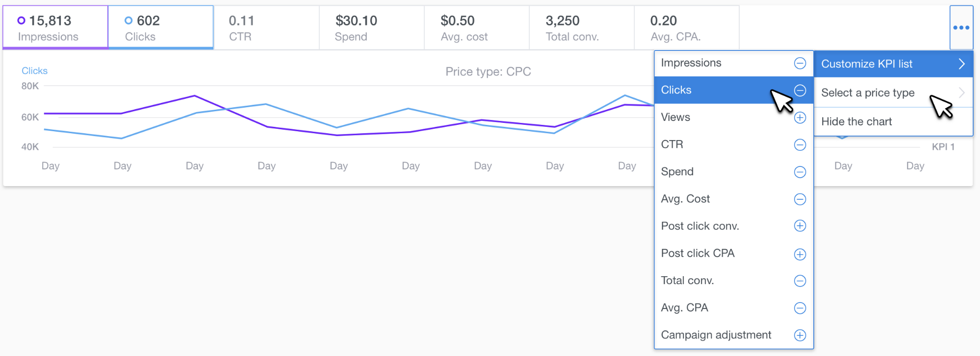Select the Impressions KPI tab
980x356 pixels.
click(x=55, y=27)
